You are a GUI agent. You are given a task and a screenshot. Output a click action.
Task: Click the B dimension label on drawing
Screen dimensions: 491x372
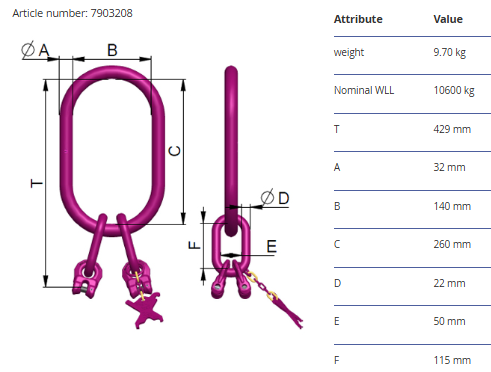pos(112,50)
